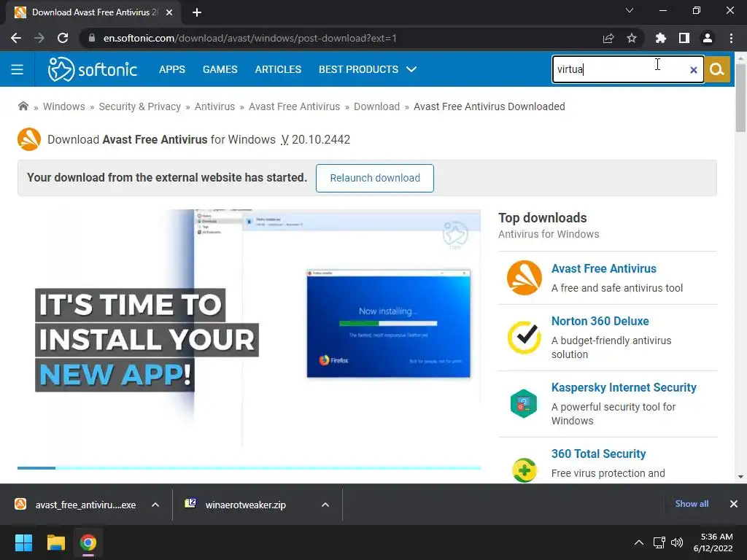Open the Chrome extensions puzzle icon

point(660,38)
